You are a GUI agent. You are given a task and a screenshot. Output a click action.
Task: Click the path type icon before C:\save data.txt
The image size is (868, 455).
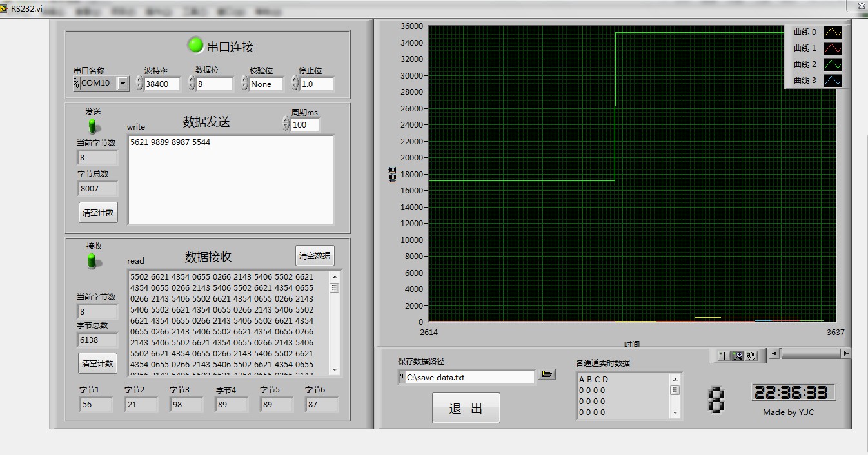pos(402,377)
